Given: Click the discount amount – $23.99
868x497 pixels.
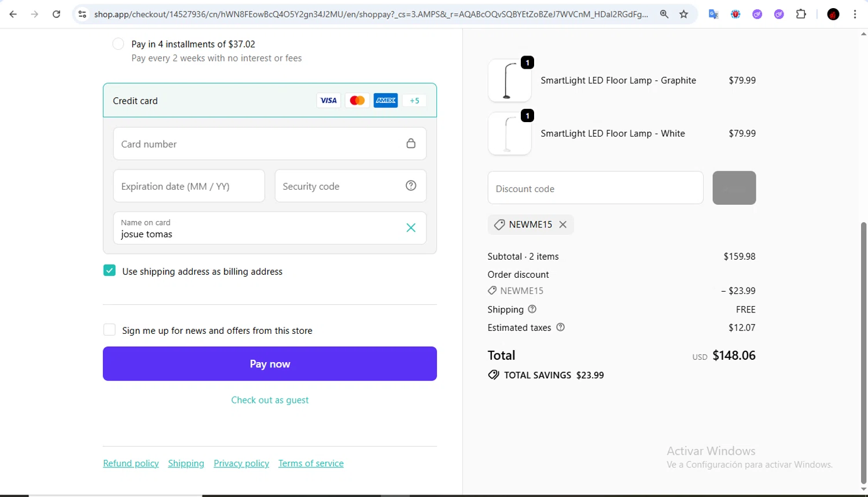Looking at the screenshot, I should click(738, 290).
